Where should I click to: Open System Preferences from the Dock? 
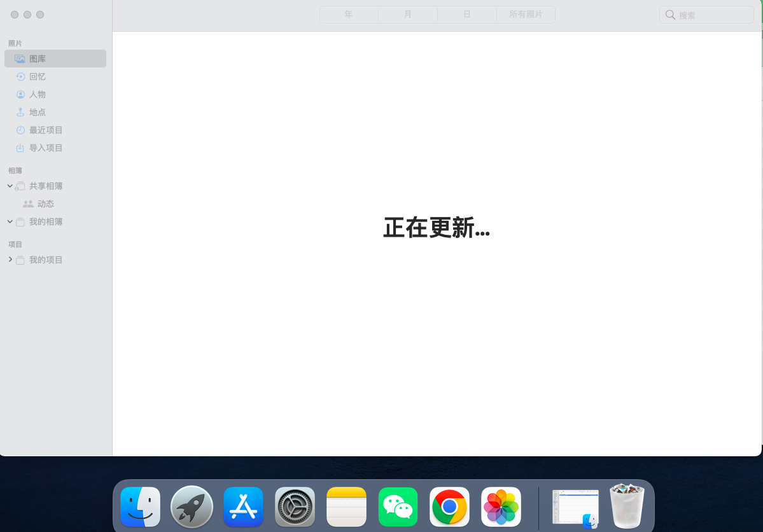(x=294, y=507)
